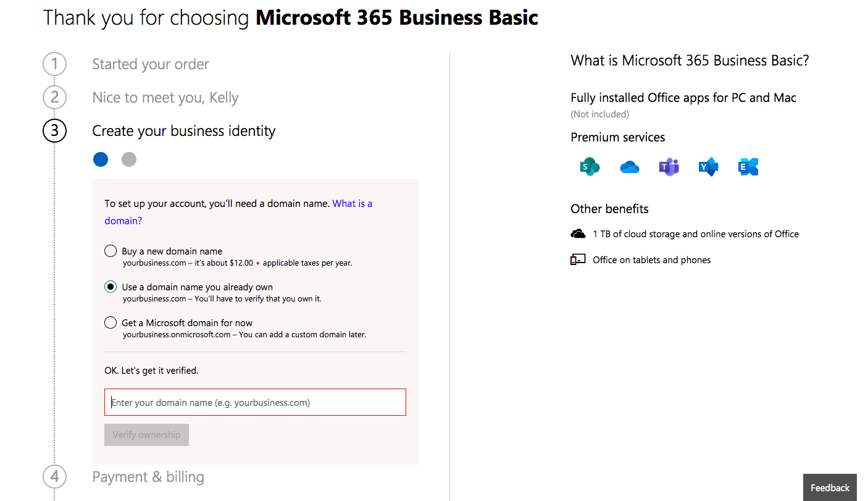Image resolution: width=868 pixels, height=501 pixels.
Task: Go to step 2 circle Nice to meet you
Action: click(x=54, y=98)
